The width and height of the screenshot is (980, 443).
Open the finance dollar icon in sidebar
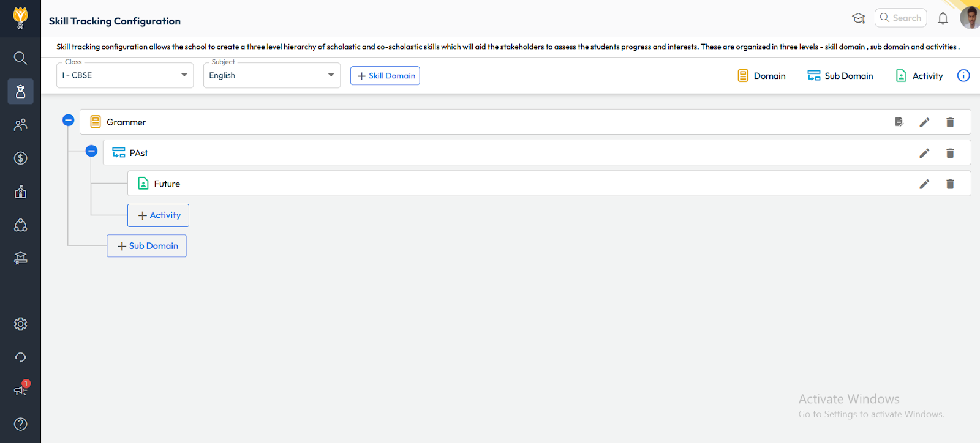pyautogui.click(x=20, y=158)
